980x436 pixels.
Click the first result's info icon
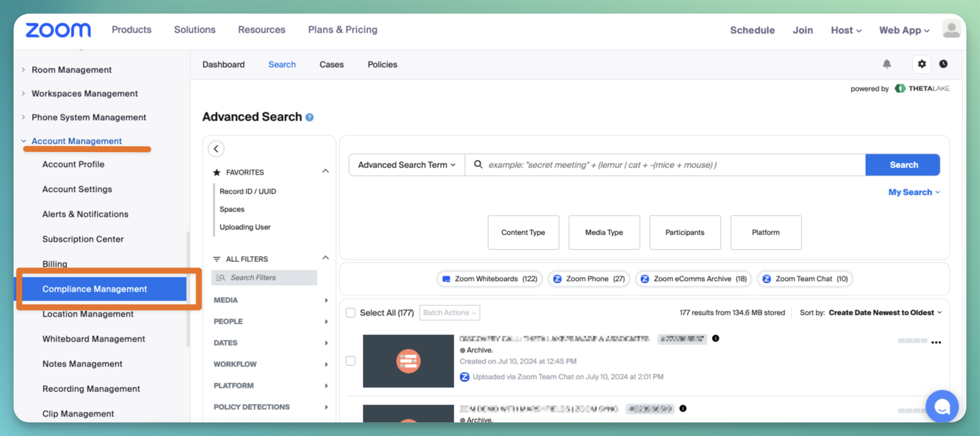(715, 339)
